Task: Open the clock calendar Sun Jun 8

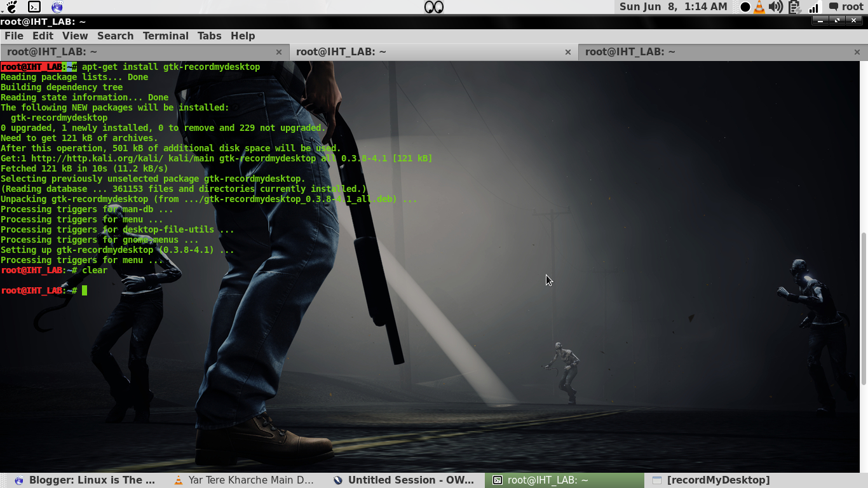Action: pyautogui.click(x=673, y=7)
